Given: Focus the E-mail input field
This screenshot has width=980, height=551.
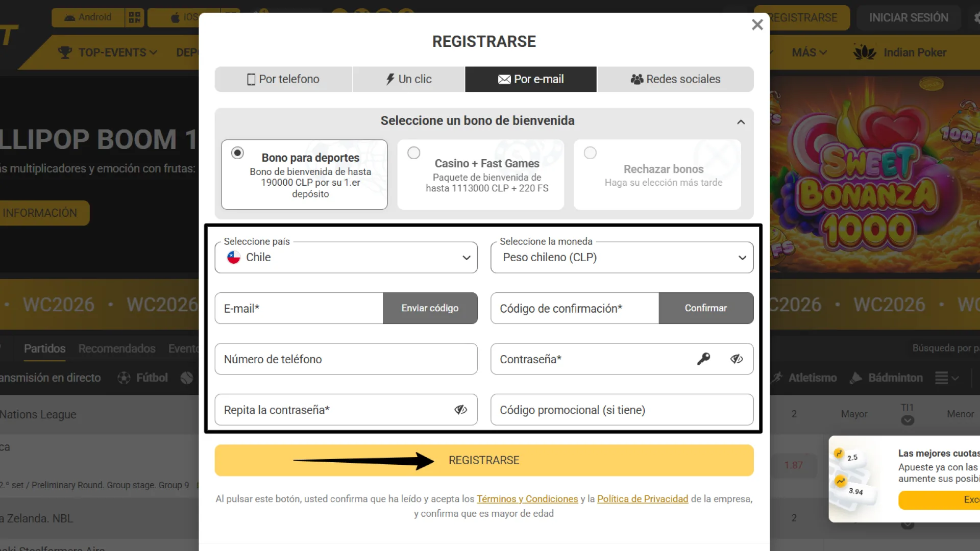Looking at the screenshot, I should pos(299,308).
